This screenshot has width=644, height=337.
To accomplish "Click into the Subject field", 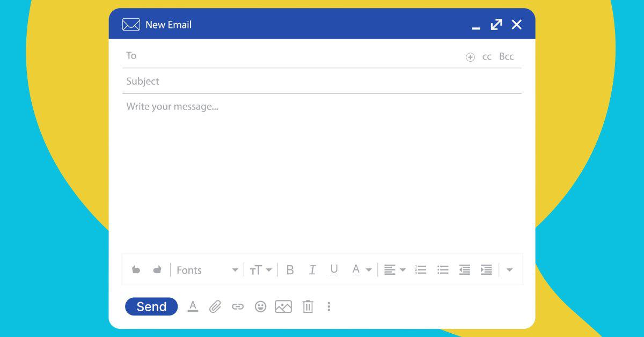I will pyautogui.click(x=322, y=82).
